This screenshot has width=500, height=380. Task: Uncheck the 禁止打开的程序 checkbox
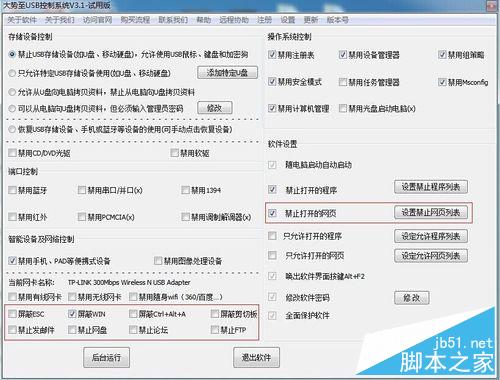272,190
